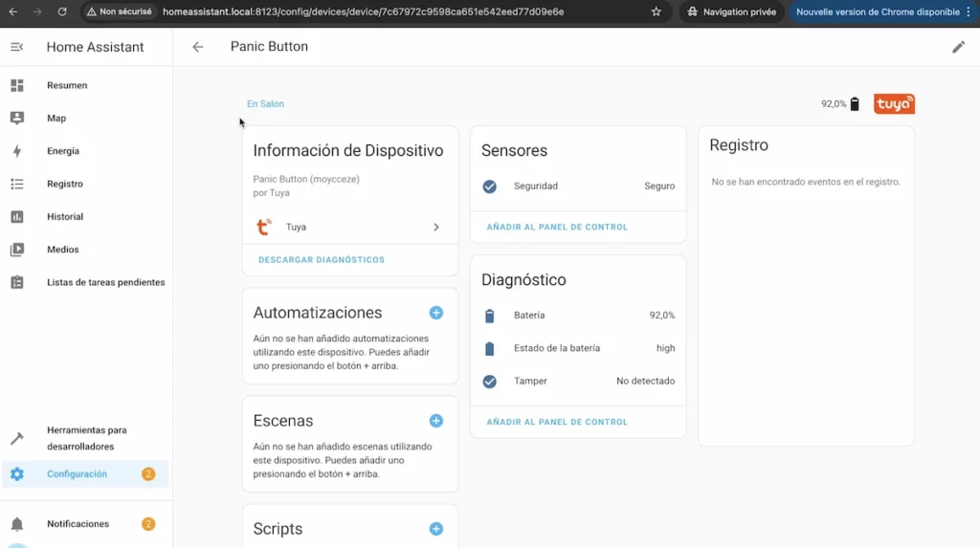Add Sensores card to panel de control
This screenshot has width=980, height=548.
[x=557, y=227]
